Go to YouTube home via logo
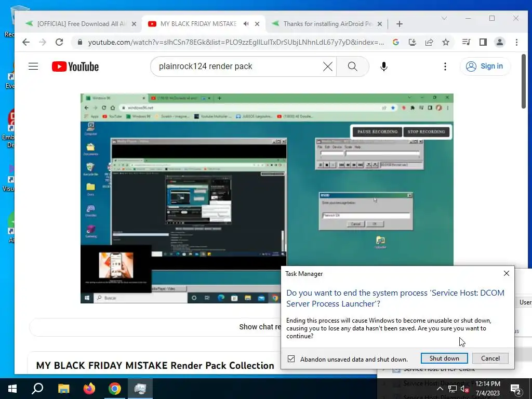 (75, 66)
